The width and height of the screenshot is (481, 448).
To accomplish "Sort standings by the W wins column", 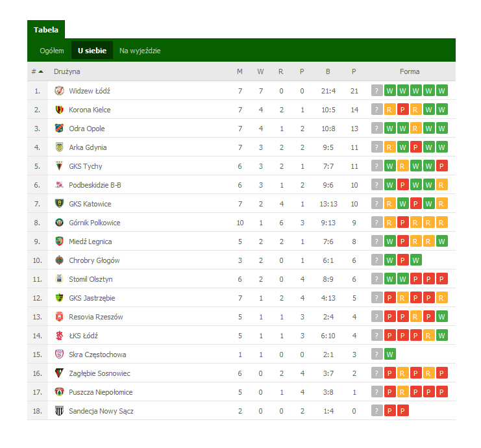I will tap(260, 71).
